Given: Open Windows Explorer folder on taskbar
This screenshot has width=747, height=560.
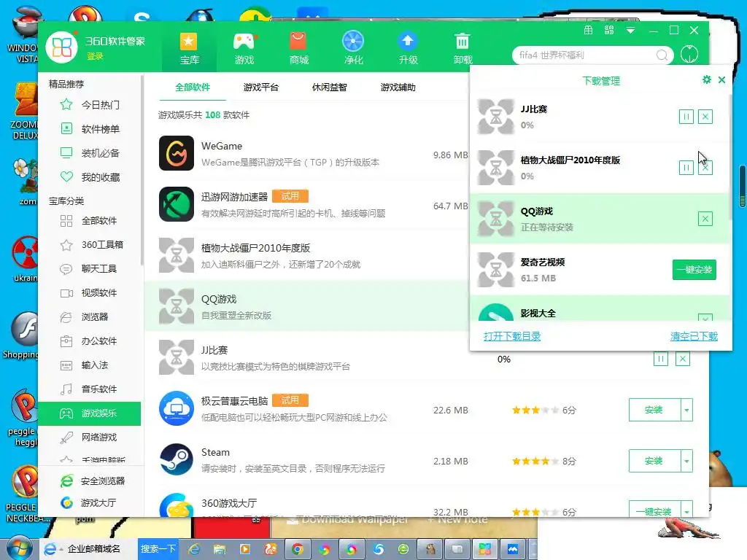Looking at the screenshot, I should (x=220, y=549).
